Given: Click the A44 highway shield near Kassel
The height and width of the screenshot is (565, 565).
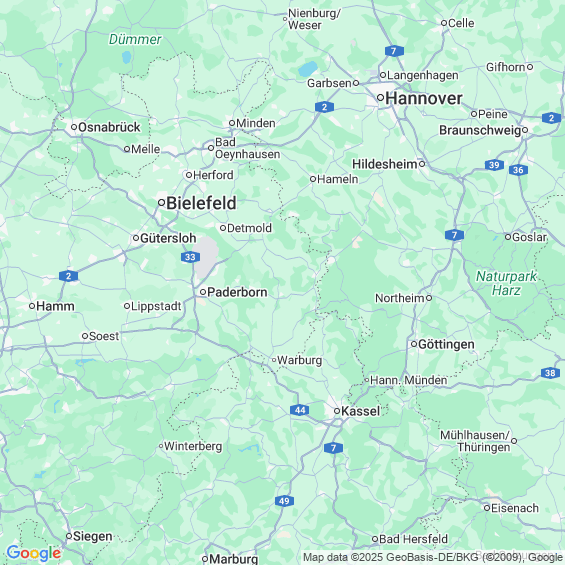Looking at the screenshot, I should pos(300,410).
